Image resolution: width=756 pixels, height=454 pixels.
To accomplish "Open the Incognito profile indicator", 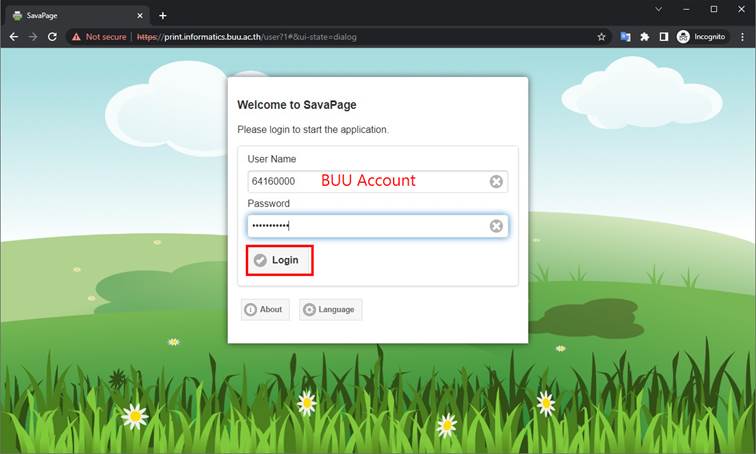I will [702, 37].
